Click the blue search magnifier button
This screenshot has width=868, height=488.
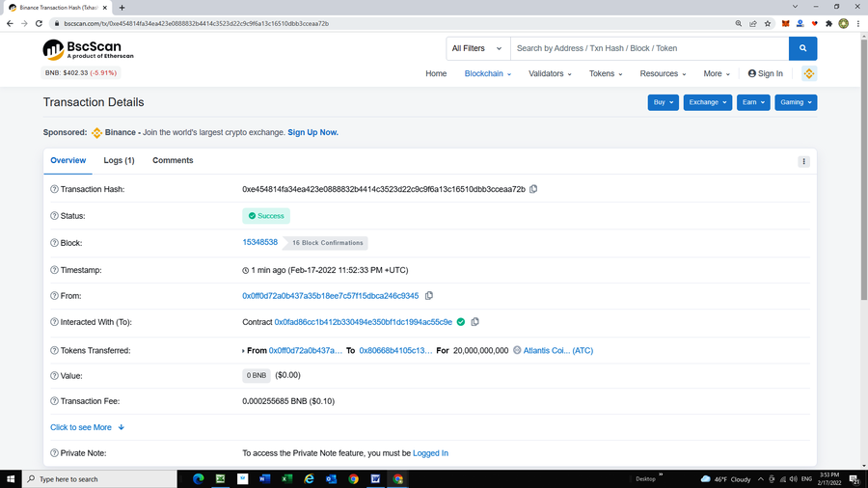(802, 48)
